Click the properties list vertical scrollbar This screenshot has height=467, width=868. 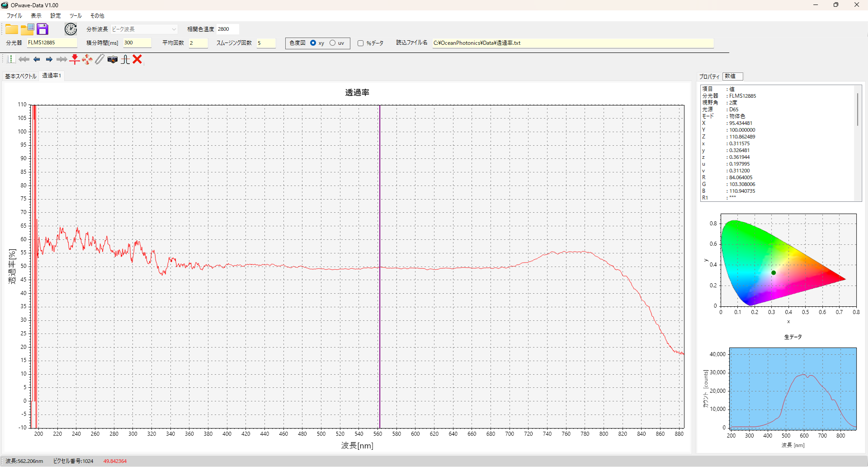pyautogui.click(x=857, y=109)
